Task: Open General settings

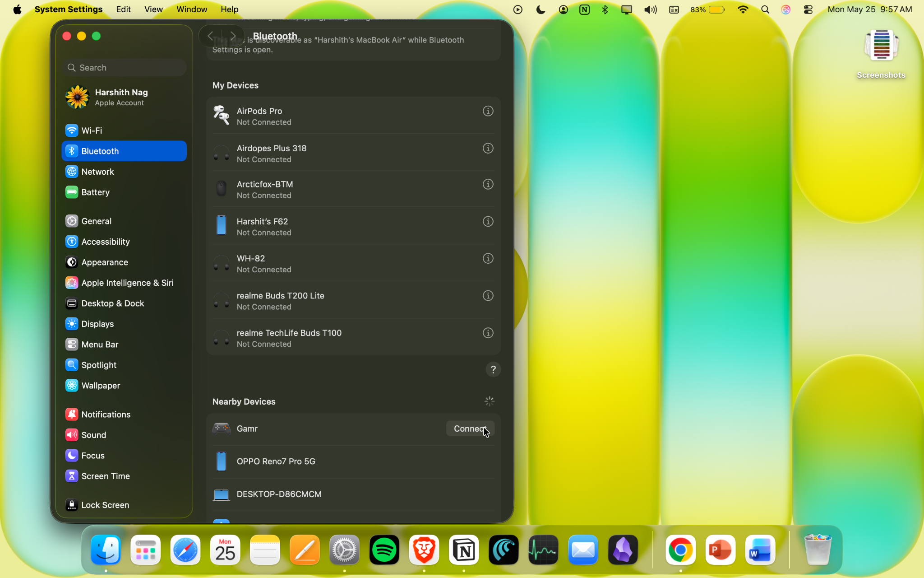Action: tap(124, 221)
